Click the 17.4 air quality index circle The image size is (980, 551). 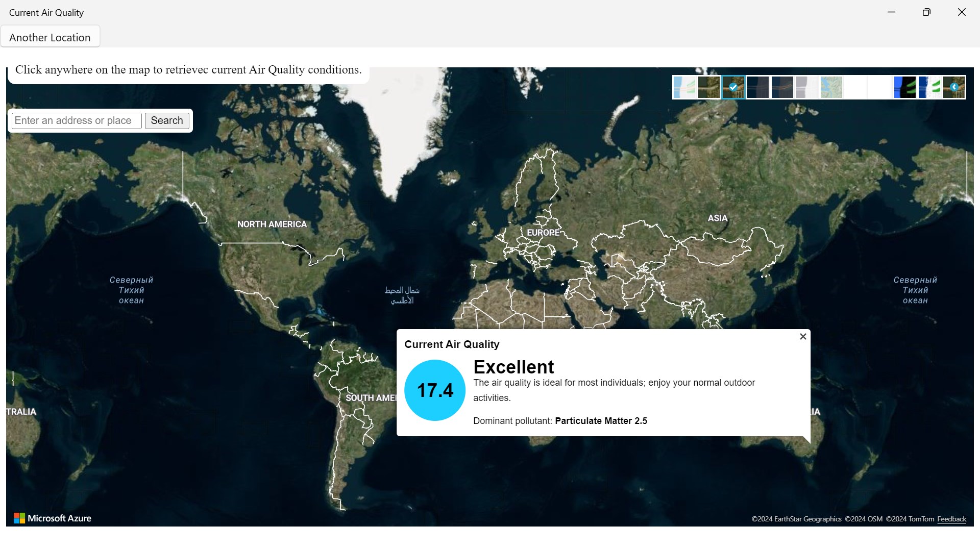(x=435, y=390)
